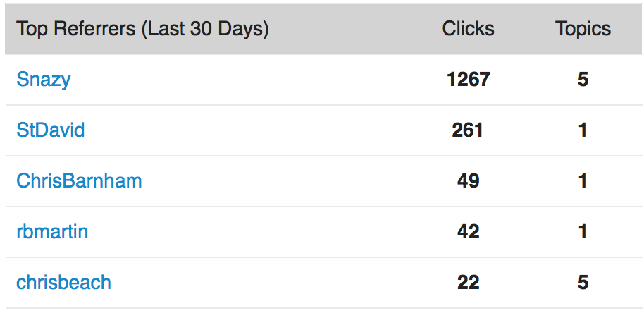Image resolution: width=644 pixels, height=313 pixels.
Task: Visit the rbmartin user profile
Action: click(52, 232)
